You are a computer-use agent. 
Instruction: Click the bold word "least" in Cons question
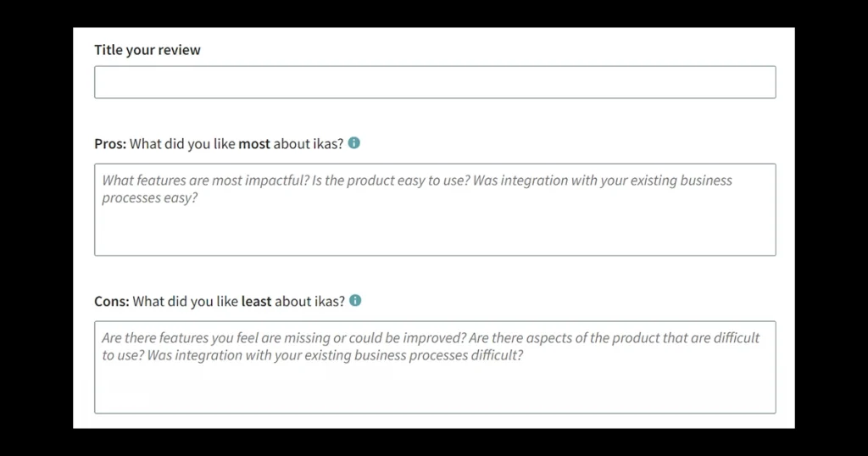pos(256,302)
